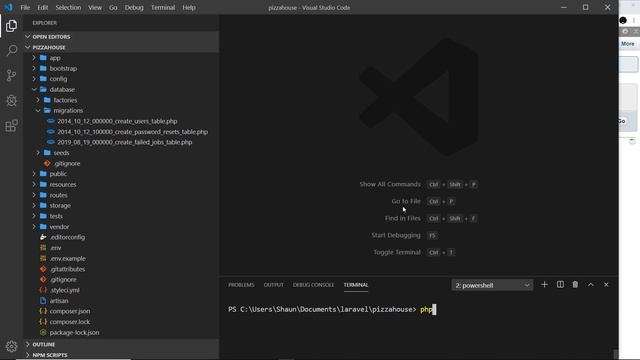The image size is (640, 360).
Task: Expand the NPM SCRIPTS section
Action: point(121,355)
